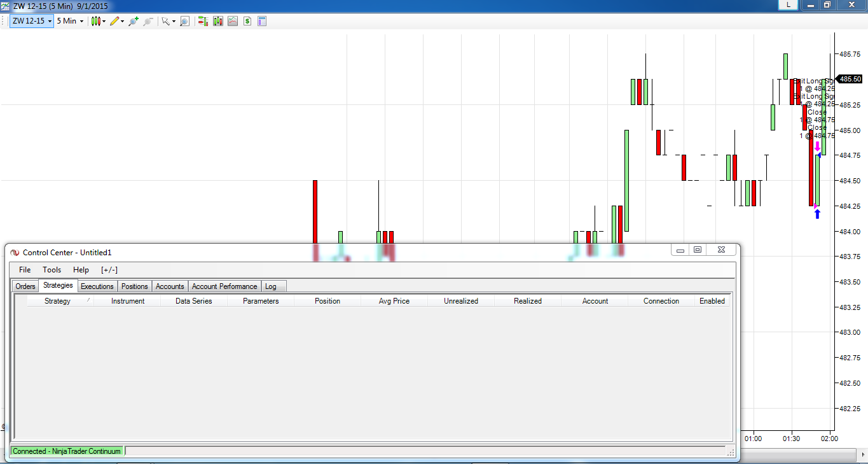This screenshot has height=464, width=868.
Task: Open the Indicators icon in toolbar
Action: [x=233, y=21]
